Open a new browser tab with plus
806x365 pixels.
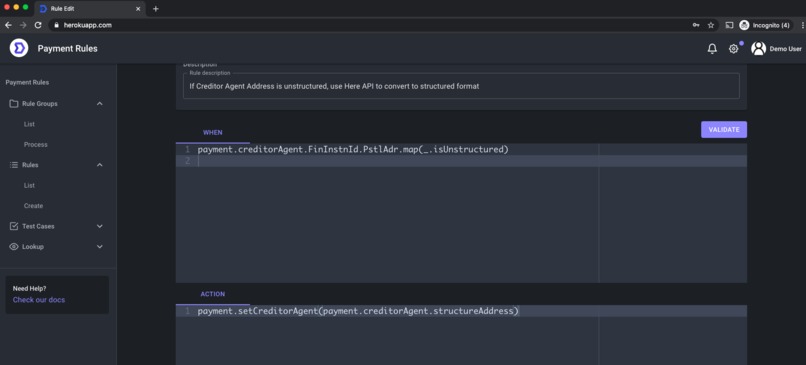coord(156,9)
